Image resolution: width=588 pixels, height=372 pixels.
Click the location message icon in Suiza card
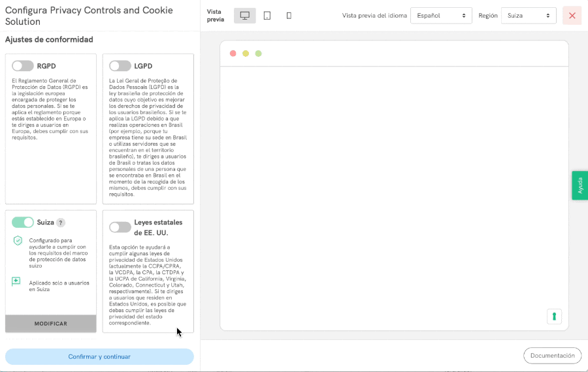coord(16,282)
